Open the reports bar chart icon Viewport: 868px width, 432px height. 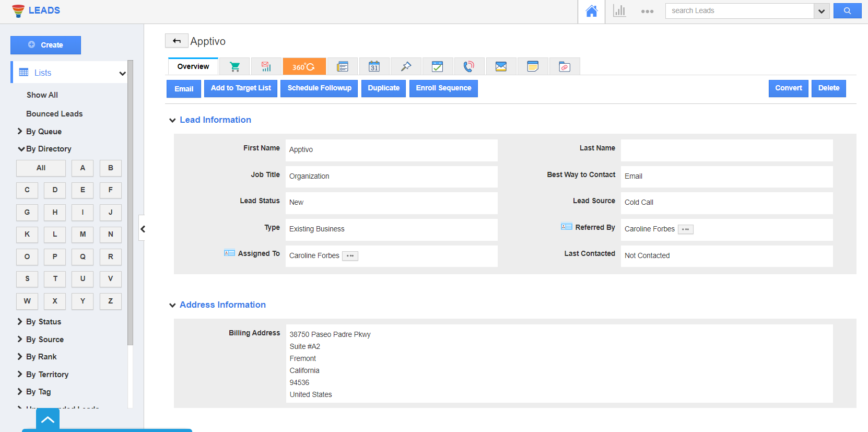tap(619, 11)
